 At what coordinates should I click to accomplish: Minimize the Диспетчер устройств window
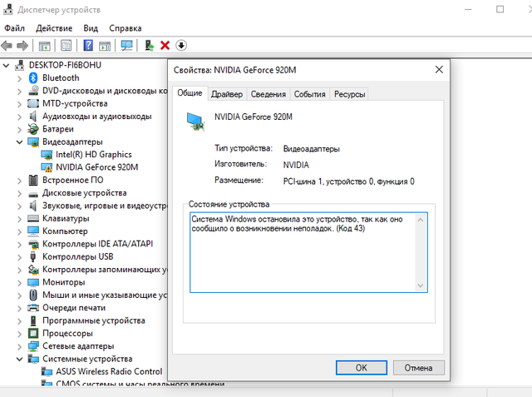[468, 9]
